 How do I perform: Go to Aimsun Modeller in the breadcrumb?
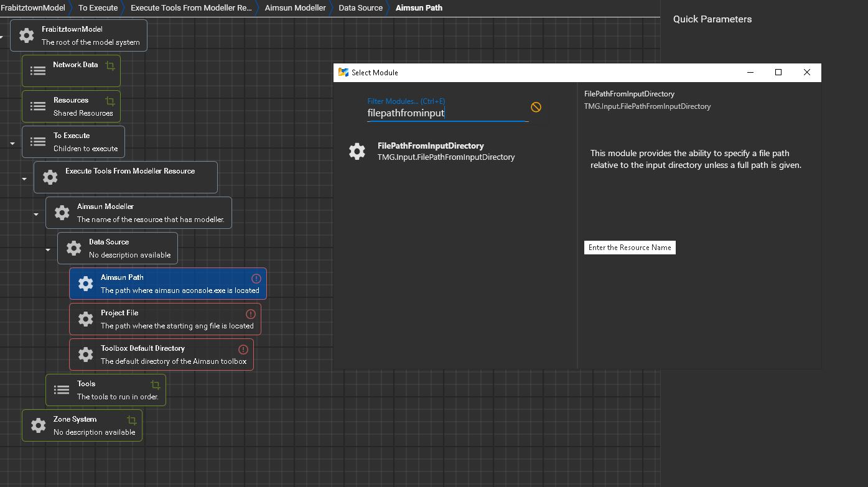click(x=295, y=7)
